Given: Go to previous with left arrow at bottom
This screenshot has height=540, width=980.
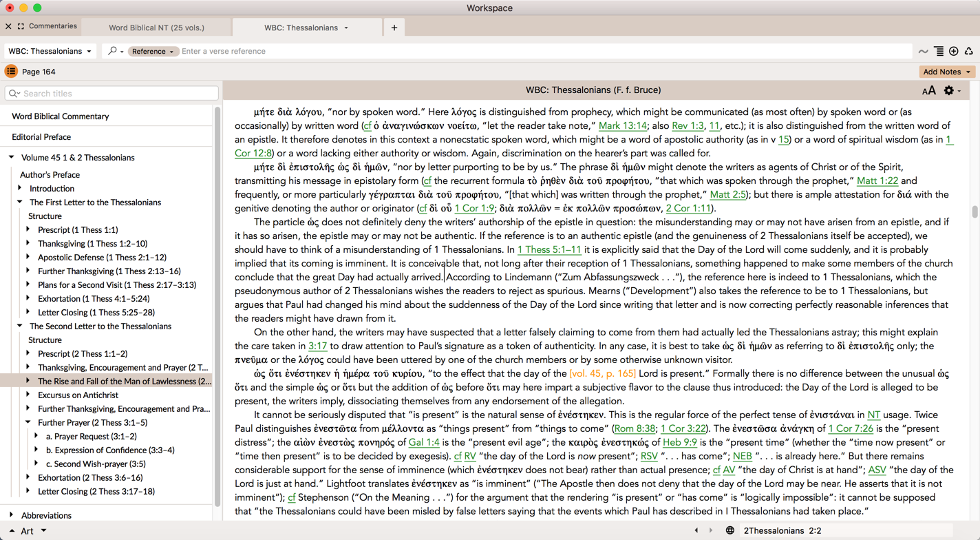Looking at the screenshot, I should pyautogui.click(x=696, y=530).
